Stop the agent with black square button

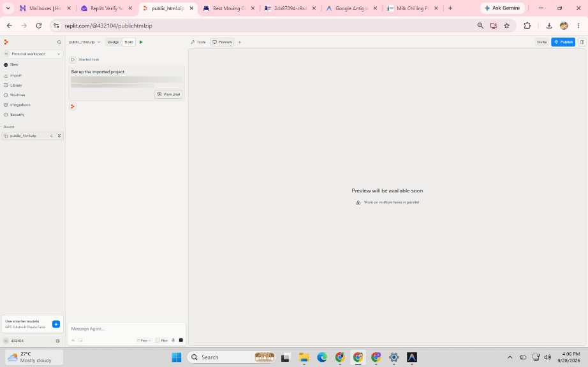181,340
